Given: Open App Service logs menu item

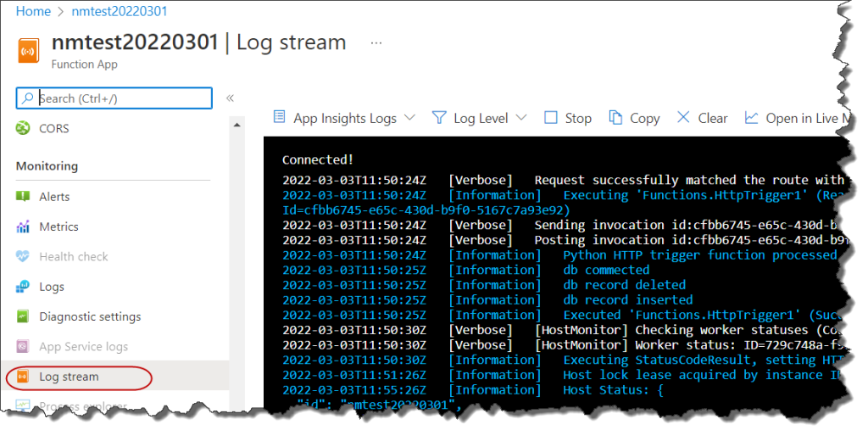Looking at the screenshot, I should coord(83,347).
